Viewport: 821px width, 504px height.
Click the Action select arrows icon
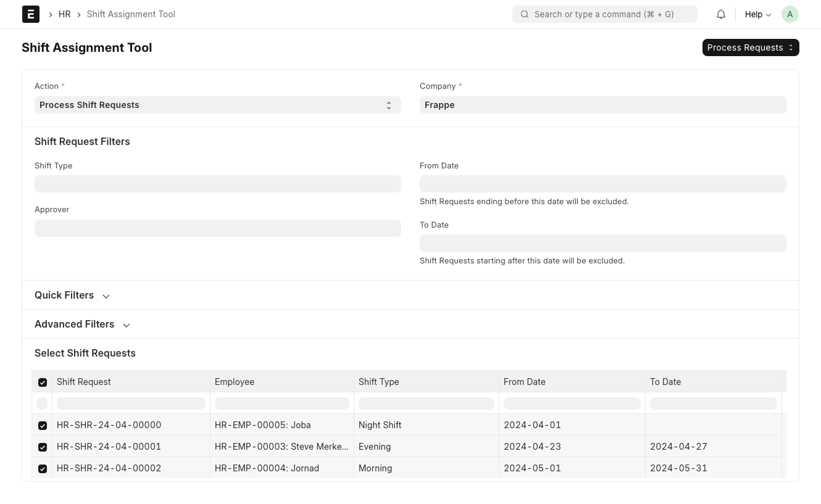tap(389, 105)
